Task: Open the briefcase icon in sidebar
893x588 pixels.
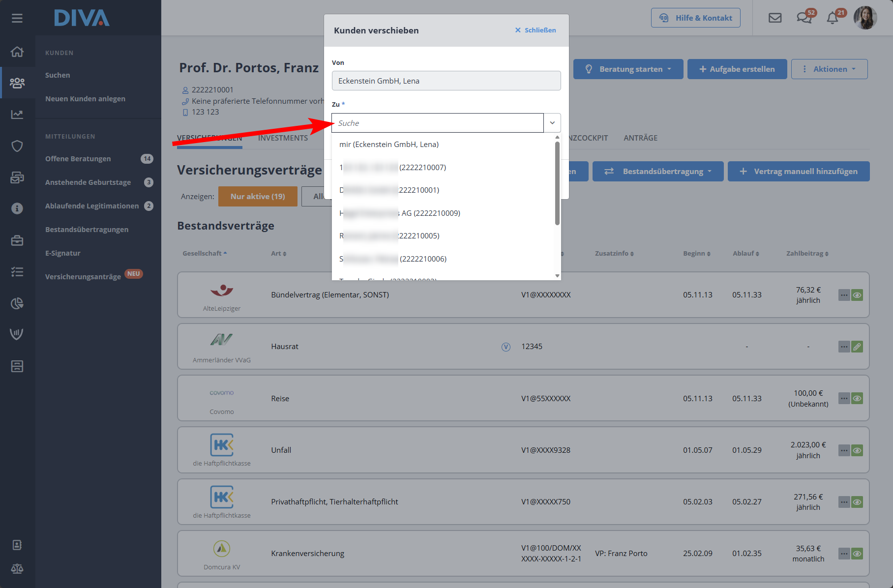Action: click(17, 240)
